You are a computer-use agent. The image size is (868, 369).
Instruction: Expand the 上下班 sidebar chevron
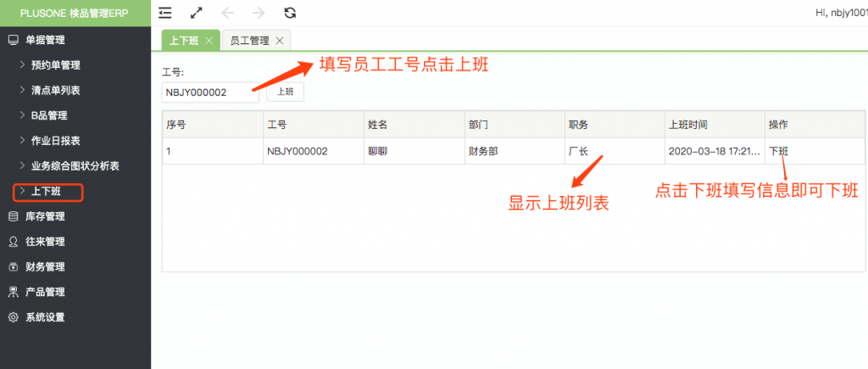pyautogui.click(x=22, y=191)
